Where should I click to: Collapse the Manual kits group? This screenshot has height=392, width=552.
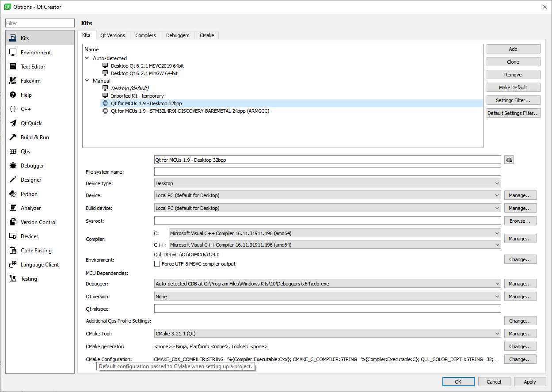(87, 81)
